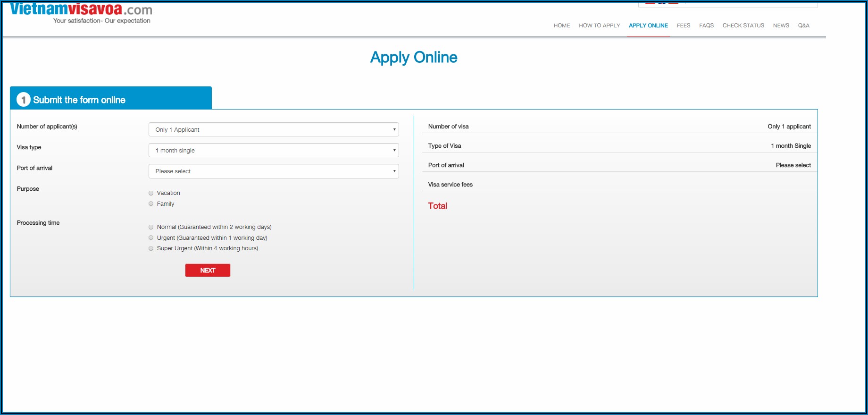Viewport: 868px width, 415px height.
Task: Choose Super Urgent 4 working hours option
Action: 151,248
